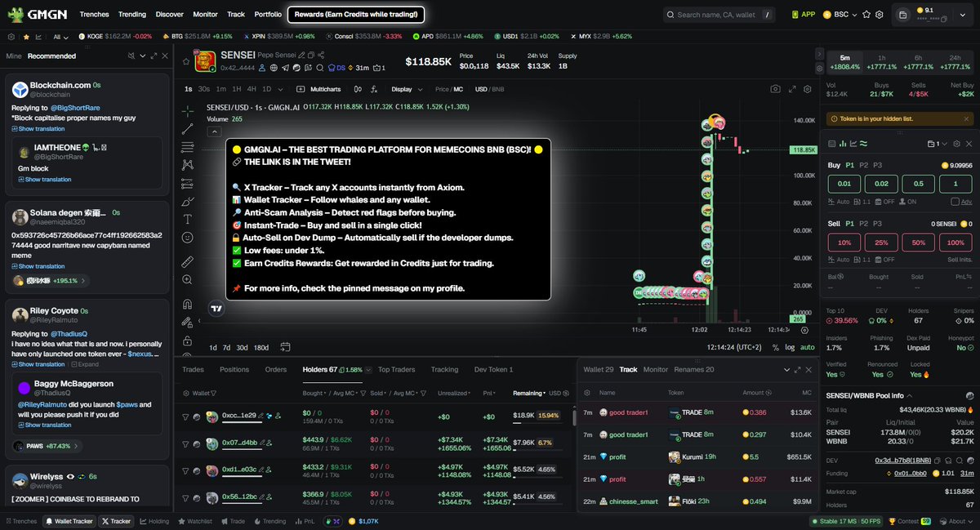Toggle the magnet snap tool
The width and height of the screenshot is (980, 530).
188,304
